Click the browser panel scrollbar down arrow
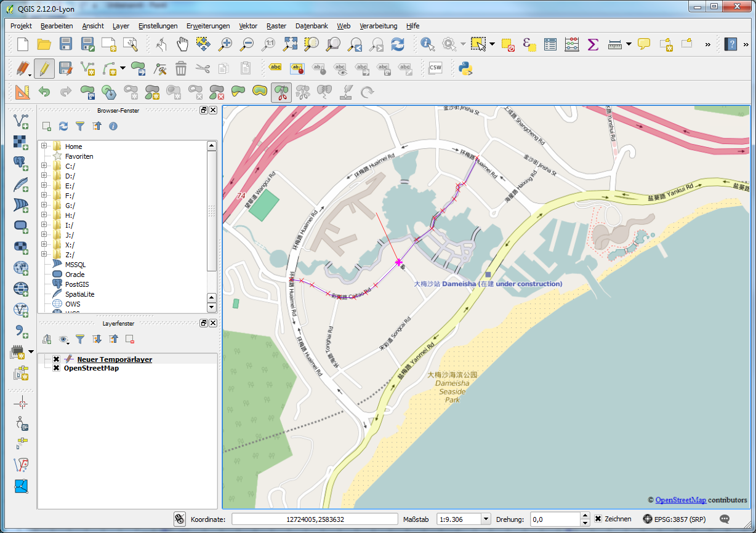 [x=212, y=307]
